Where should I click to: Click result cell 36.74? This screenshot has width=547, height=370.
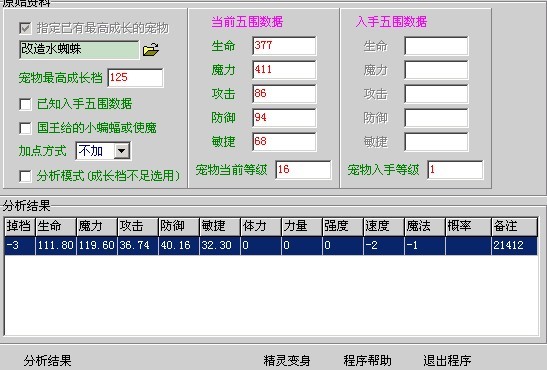click(x=138, y=246)
